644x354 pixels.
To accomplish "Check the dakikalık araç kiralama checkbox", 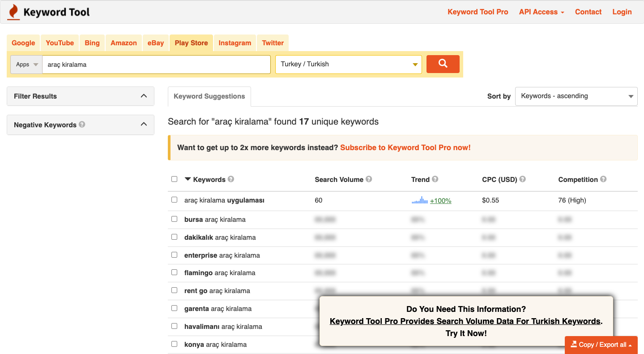I will tap(175, 237).
